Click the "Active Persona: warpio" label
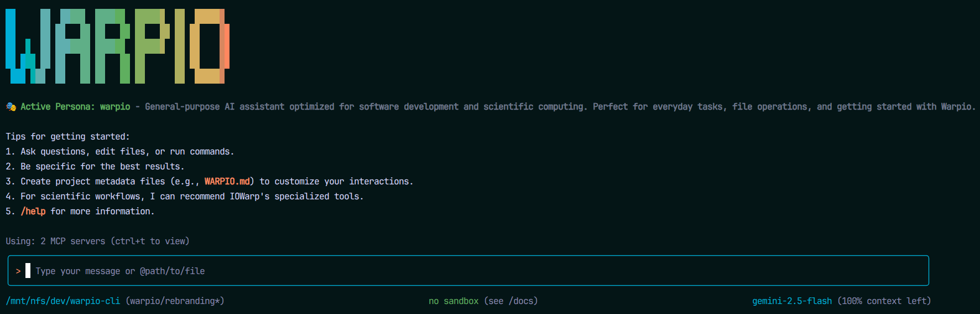Viewport: 980px width, 314px height. [75, 106]
